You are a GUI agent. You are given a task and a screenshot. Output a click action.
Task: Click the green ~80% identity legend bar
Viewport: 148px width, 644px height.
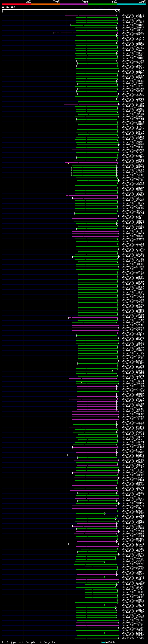(103, 4)
